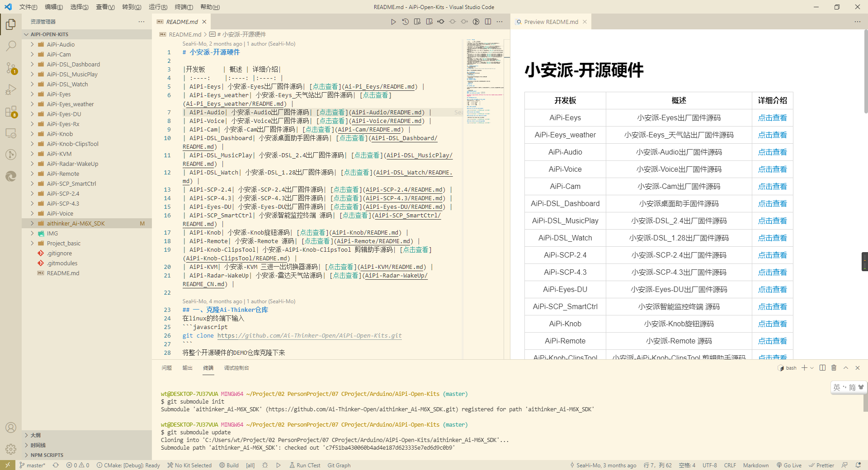Expand the IMG folder
The width and height of the screenshot is (868, 470).
[x=32, y=233]
